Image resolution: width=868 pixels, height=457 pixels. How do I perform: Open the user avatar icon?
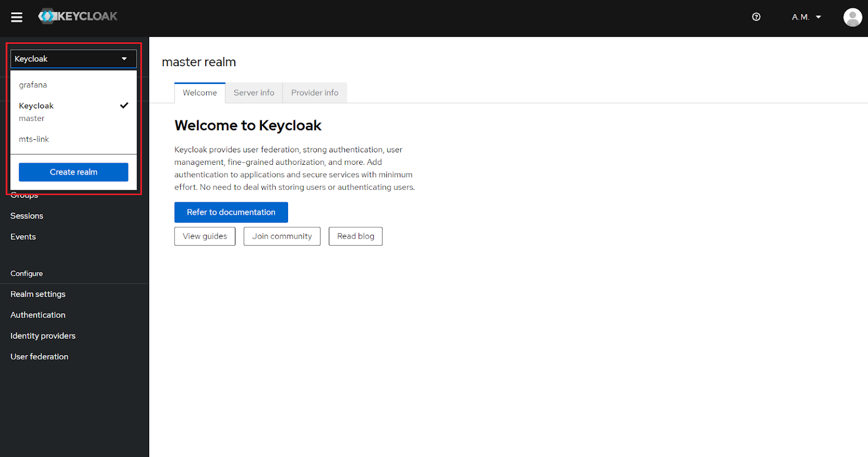(x=852, y=17)
